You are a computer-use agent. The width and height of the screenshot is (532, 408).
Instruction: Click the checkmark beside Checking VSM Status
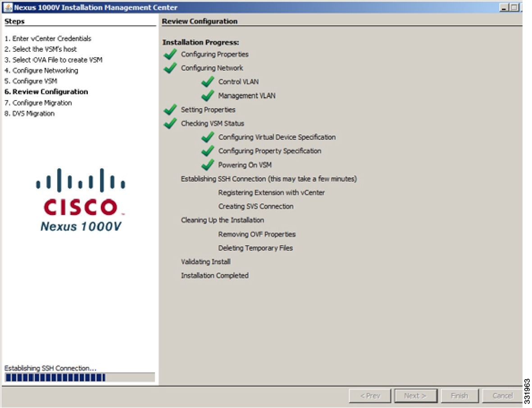coord(170,123)
